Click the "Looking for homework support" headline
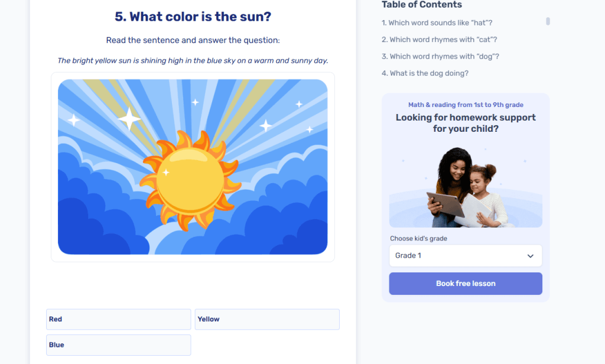 coord(466,122)
